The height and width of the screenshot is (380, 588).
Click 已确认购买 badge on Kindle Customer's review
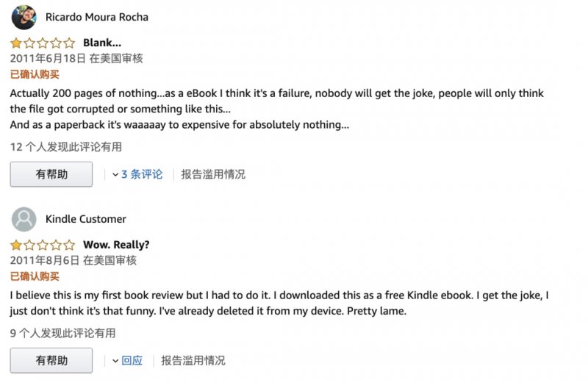(x=35, y=276)
